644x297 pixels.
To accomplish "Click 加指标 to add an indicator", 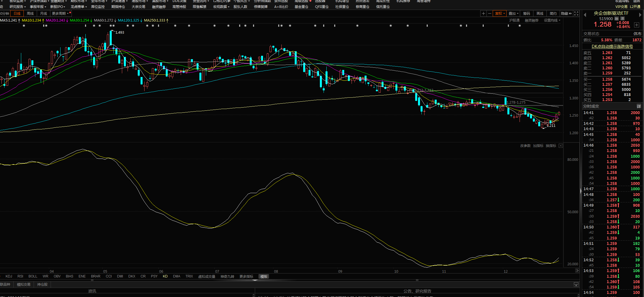I will 538,146.
